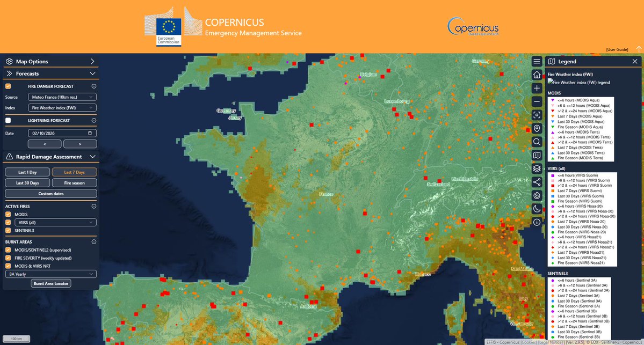Image resolution: width=644 pixels, height=345 pixels.
Task: Click the map icon in Legend header
Action: point(552,62)
